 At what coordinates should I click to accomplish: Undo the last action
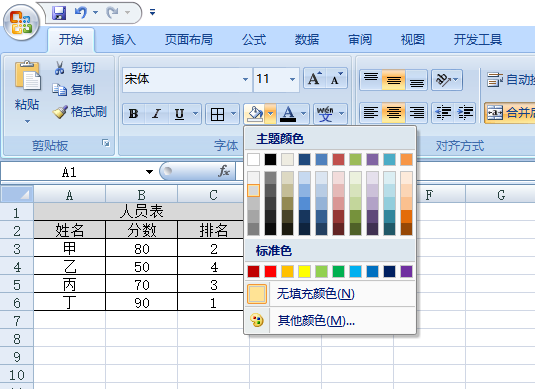pos(81,13)
